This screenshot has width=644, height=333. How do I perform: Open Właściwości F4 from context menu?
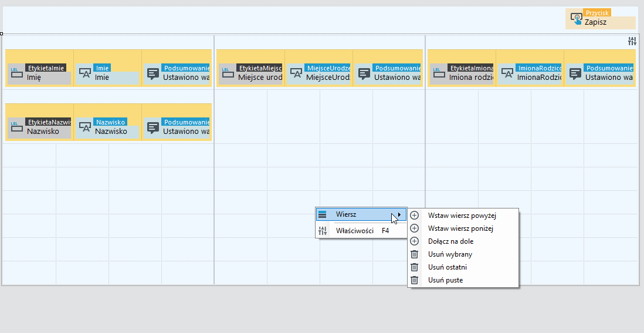click(361, 231)
